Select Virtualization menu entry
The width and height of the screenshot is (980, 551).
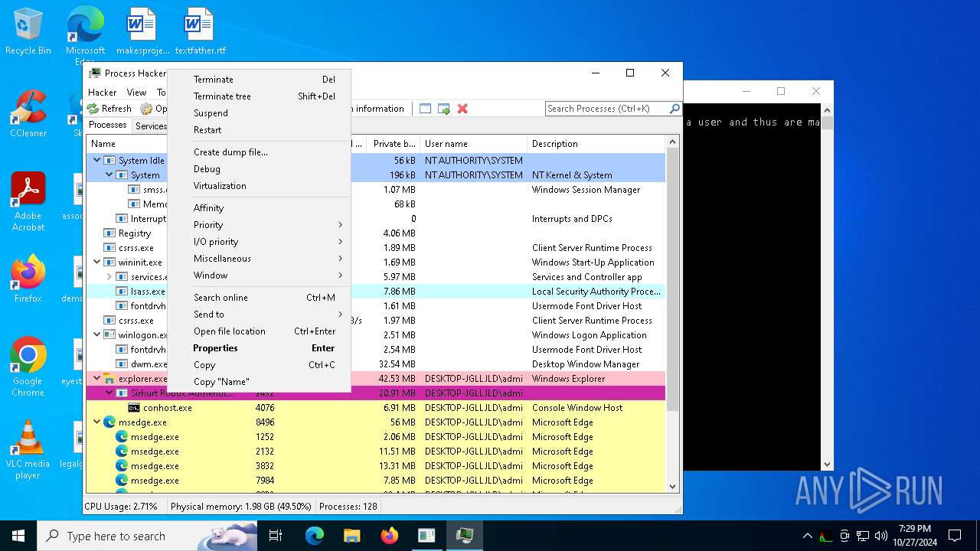pos(259,186)
